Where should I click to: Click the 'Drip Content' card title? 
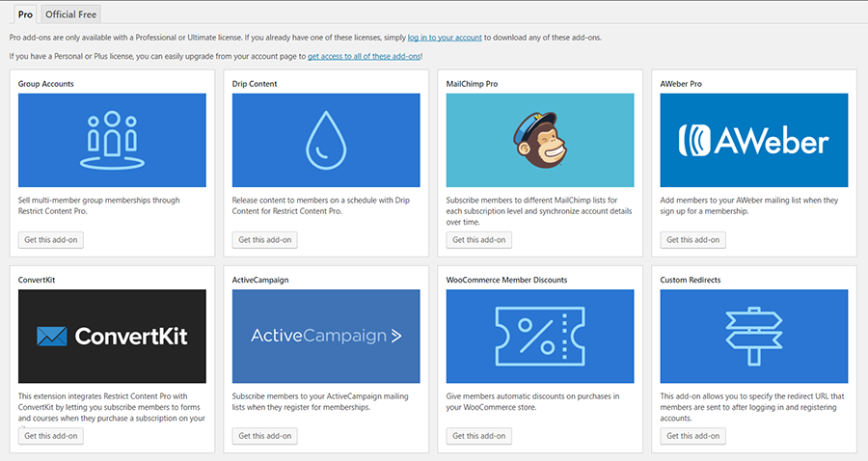pos(255,84)
